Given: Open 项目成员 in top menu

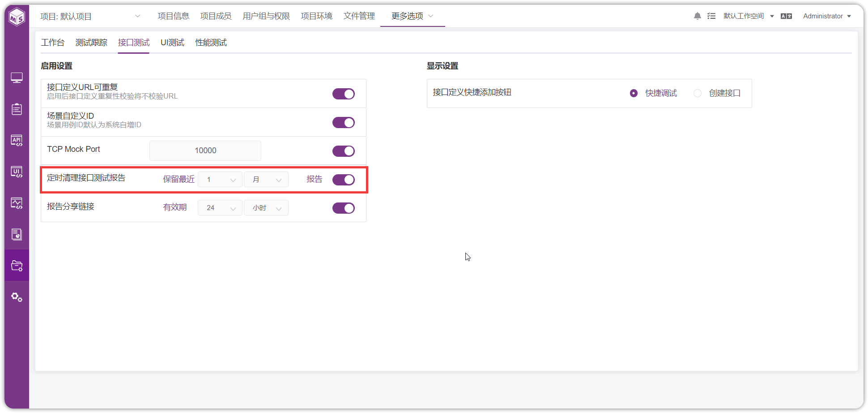Looking at the screenshot, I should pos(216,16).
